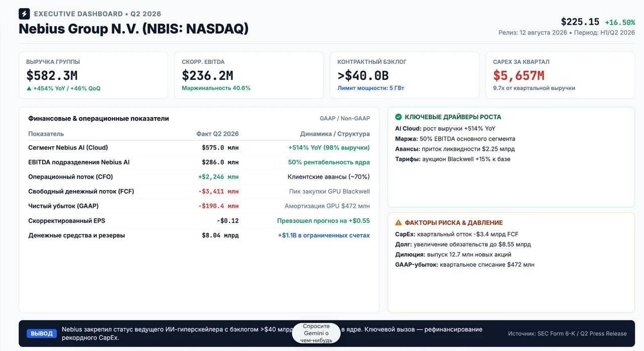The image size is (644, 351).
Task: Click the Операционный поток (CFO) row label
Action: pyautogui.click(x=70, y=177)
